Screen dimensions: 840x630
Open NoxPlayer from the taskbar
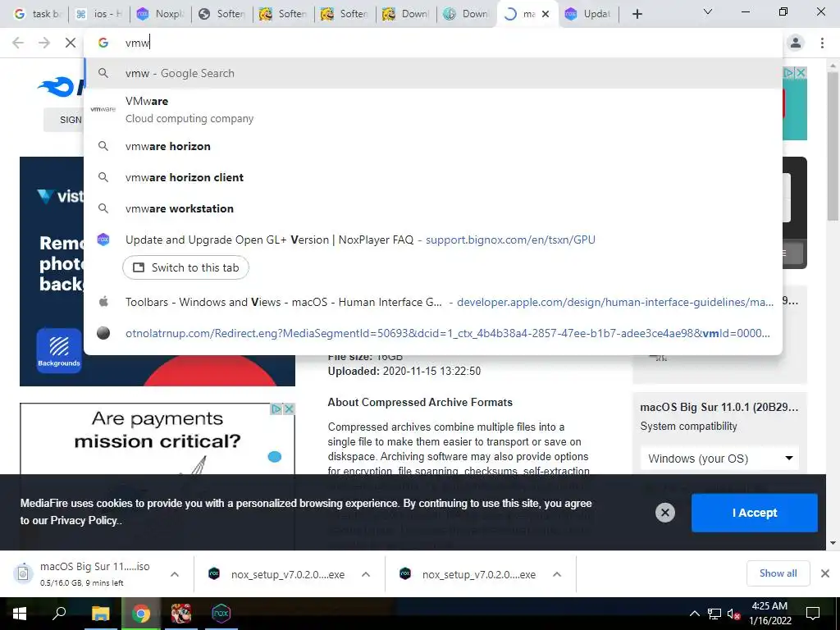pyautogui.click(x=221, y=614)
